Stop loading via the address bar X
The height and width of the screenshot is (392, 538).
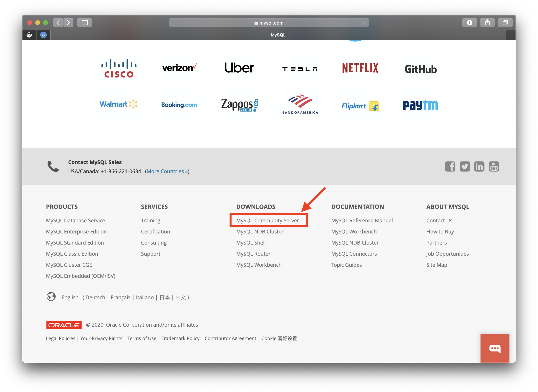(364, 23)
